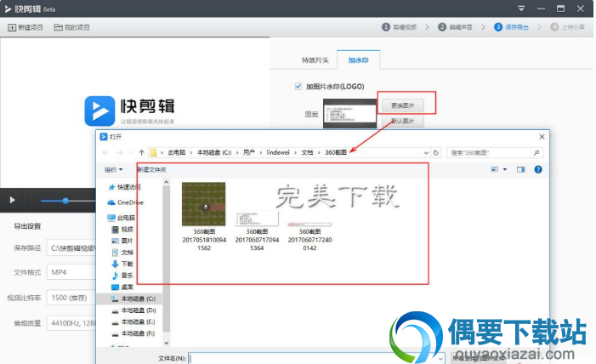The height and width of the screenshot is (364, 596).
Task: Click 新建文件夹 new folder
Action: point(151,169)
